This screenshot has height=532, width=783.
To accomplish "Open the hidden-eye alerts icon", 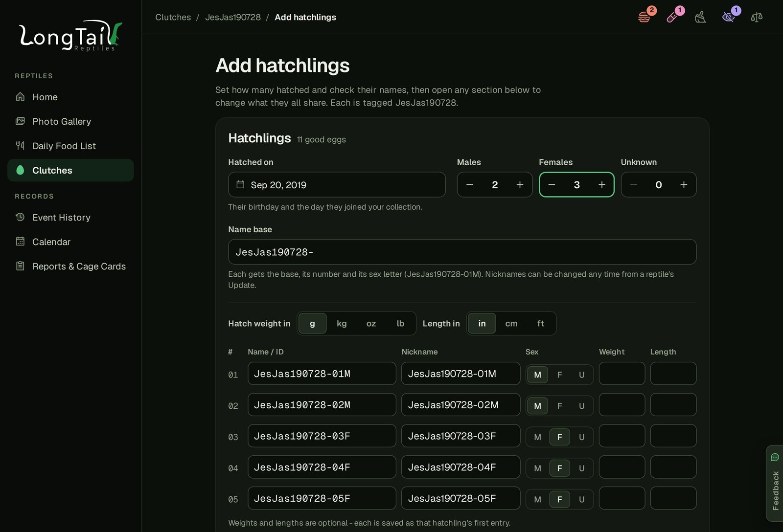I will (729, 17).
